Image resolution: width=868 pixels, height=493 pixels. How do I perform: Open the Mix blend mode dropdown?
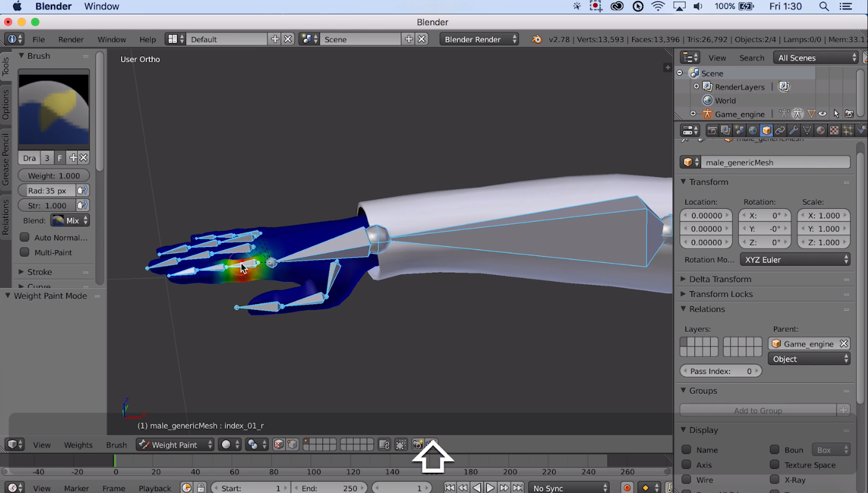pyautogui.click(x=70, y=221)
